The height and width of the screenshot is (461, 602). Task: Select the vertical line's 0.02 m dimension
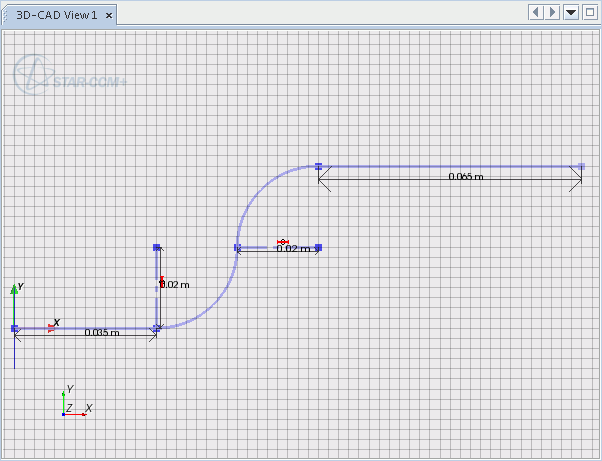click(x=176, y=285)
